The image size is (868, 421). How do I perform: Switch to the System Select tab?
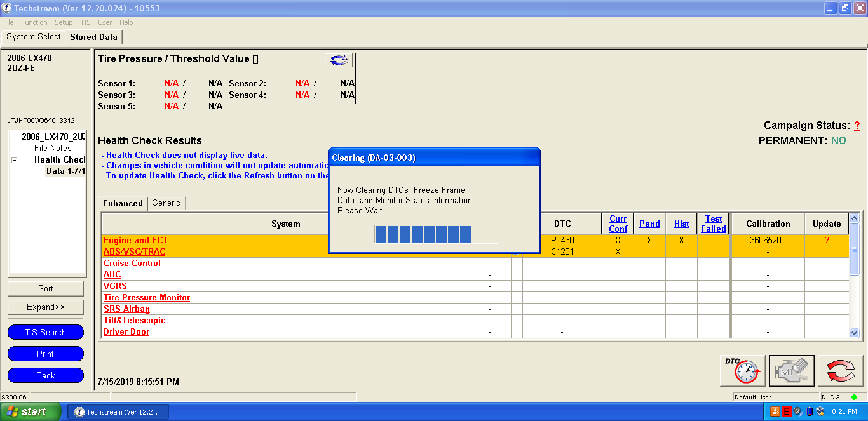pos(34,37)
